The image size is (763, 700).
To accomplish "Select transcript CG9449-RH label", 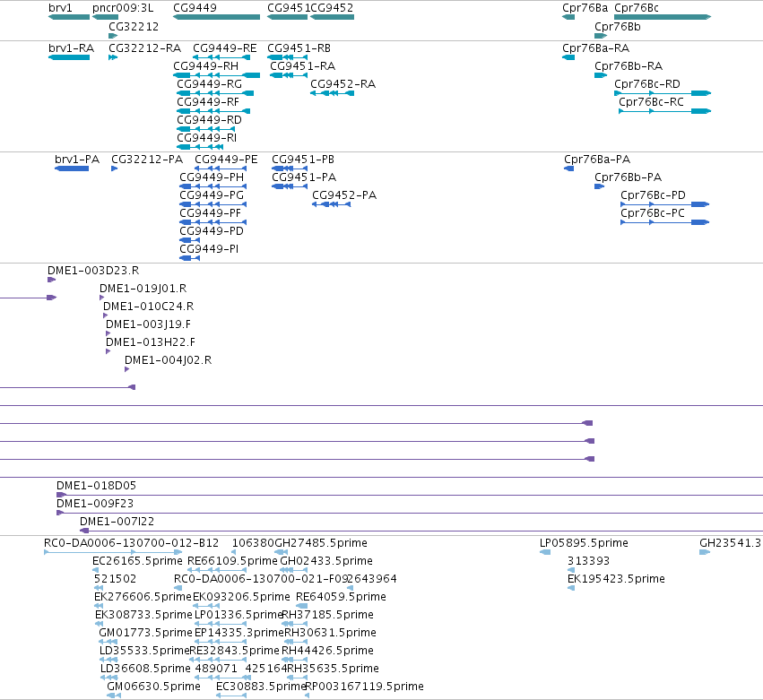I will point(206,66).
